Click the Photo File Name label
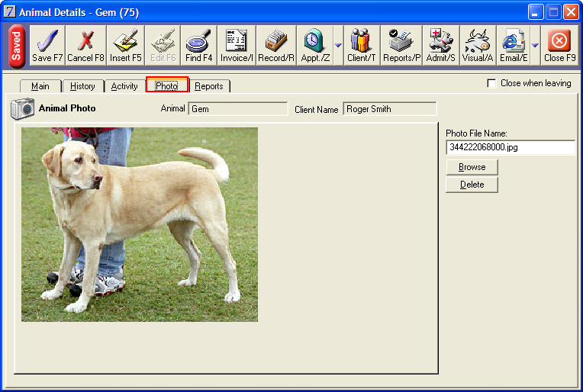 476,133
